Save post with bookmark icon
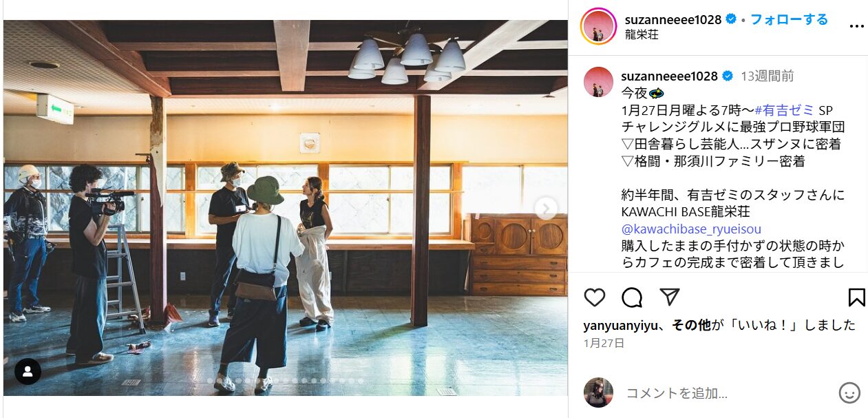This screenshot has height=418, width=868. tap(856, 297)
